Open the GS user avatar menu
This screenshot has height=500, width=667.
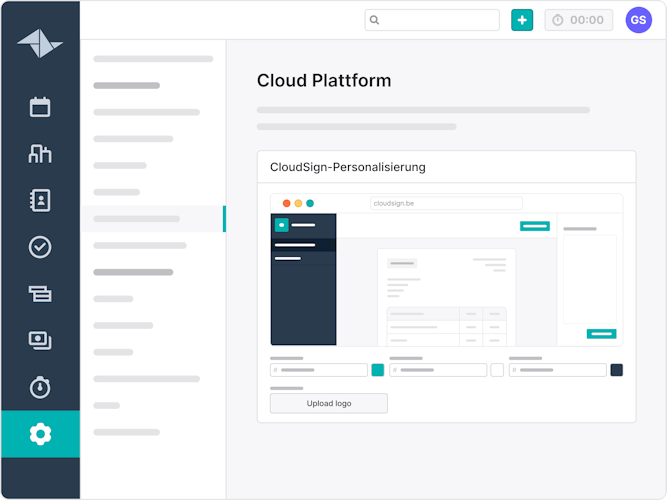coord(638,20)
